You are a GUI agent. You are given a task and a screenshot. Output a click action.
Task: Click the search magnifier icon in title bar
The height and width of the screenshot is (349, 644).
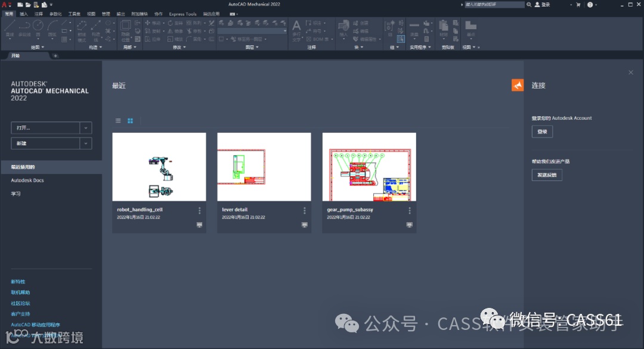[529, 5]
